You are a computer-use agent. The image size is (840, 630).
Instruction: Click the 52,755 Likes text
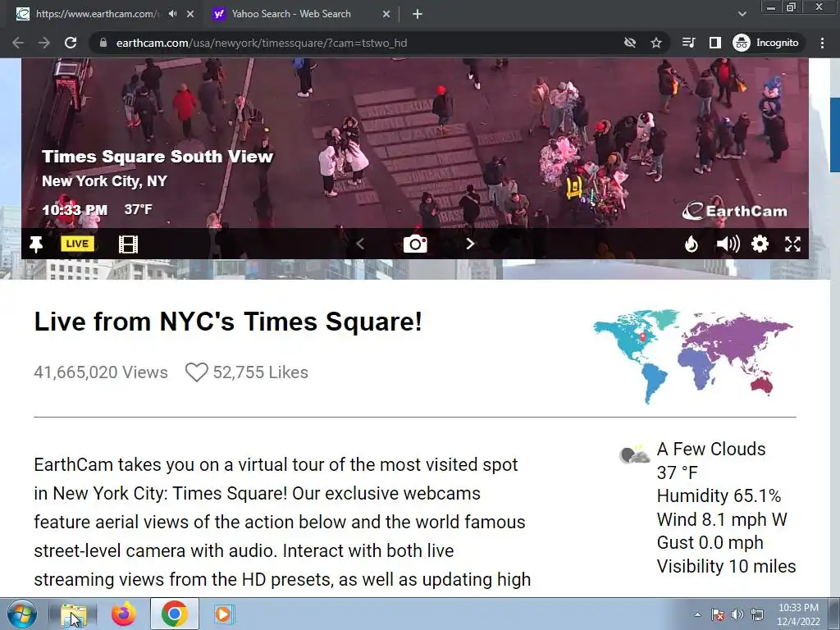coord(260,372)
